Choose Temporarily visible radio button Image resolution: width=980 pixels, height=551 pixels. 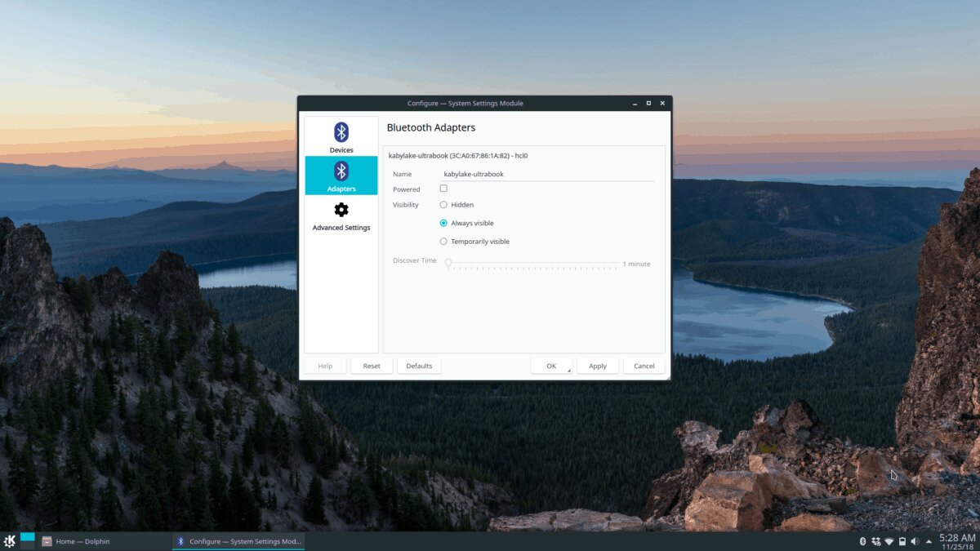point(443,242)
